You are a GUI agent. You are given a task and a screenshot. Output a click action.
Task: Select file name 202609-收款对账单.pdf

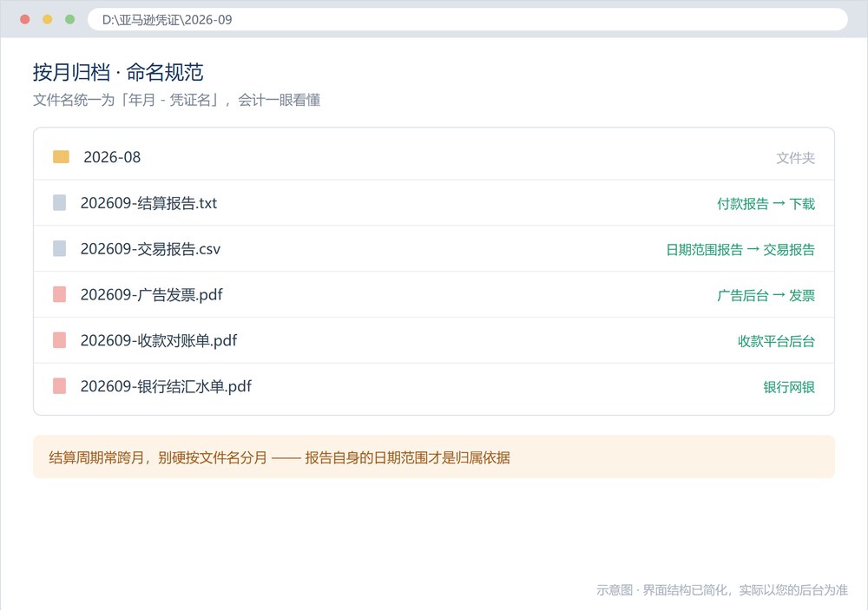pyautogui.click(x=158, y=341)
